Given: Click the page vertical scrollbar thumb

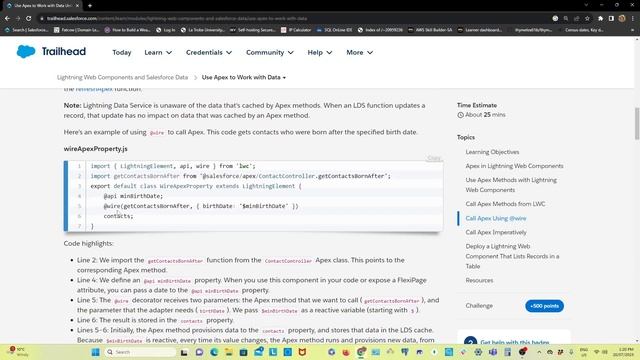Looking at the screenshot, I should click(x=637, y=124).
